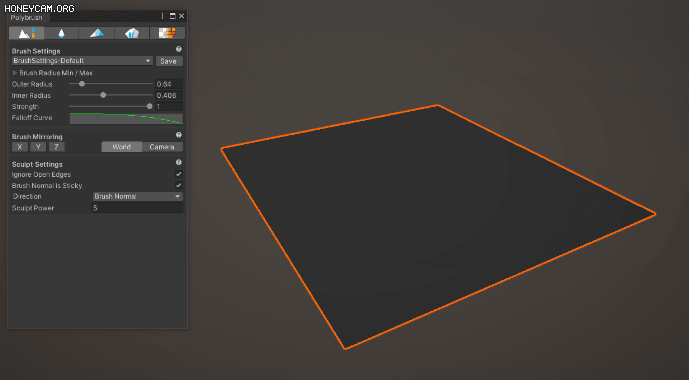This screenshot has width=689, height=380.
Task: Toggle Ignore Open Edges checkbox
Action: (178, 174)
